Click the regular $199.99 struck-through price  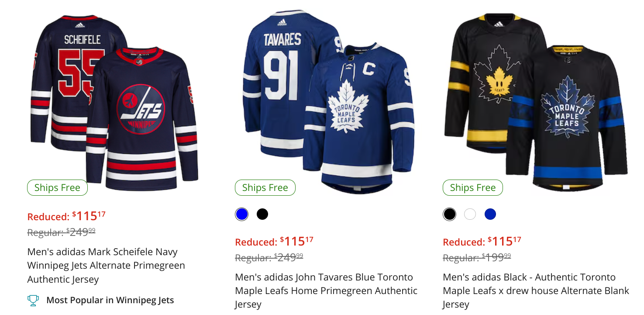(477, 258)
